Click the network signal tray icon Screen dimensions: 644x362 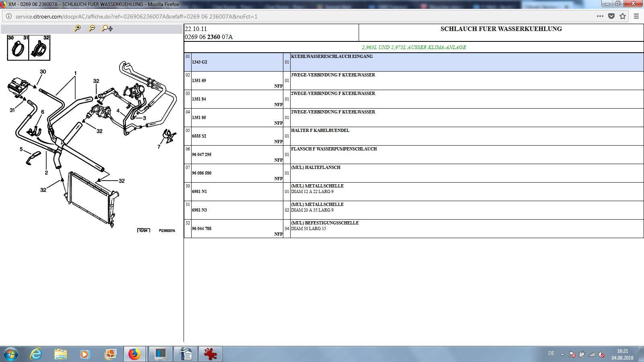tap(592, 354)
